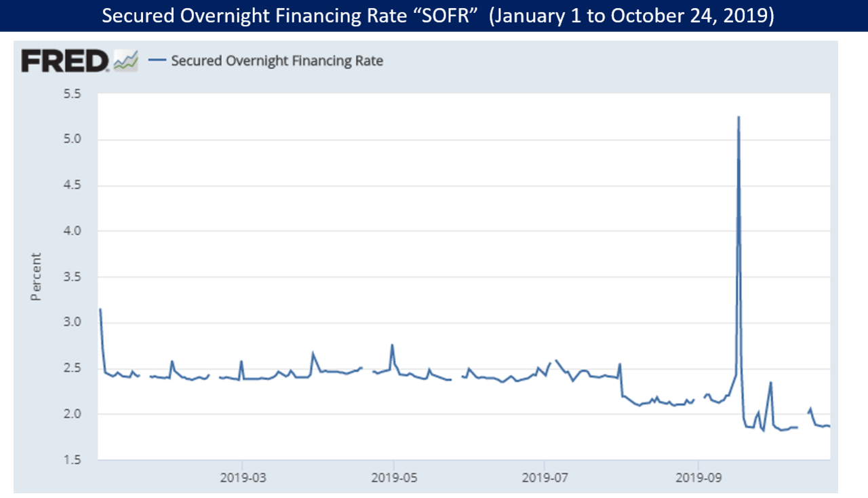This screenshot has height=498, width=868.
Task: Click the 5.5 y-axis tick label
Action: tap(72, 94)
